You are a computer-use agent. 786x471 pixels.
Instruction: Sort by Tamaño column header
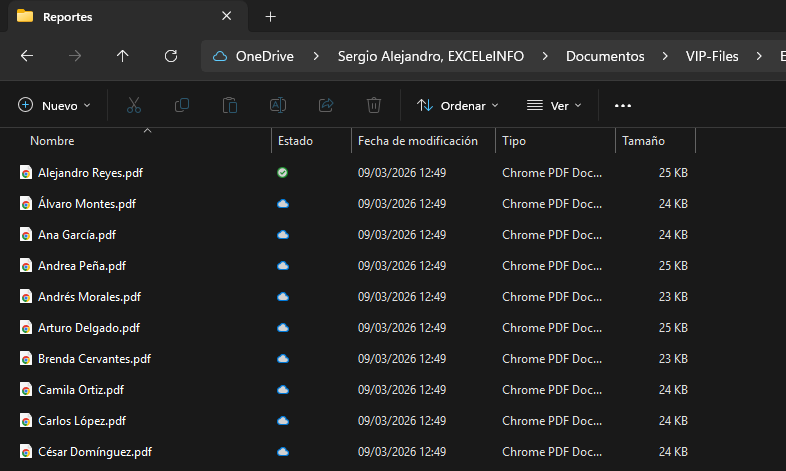click(643, 141)
